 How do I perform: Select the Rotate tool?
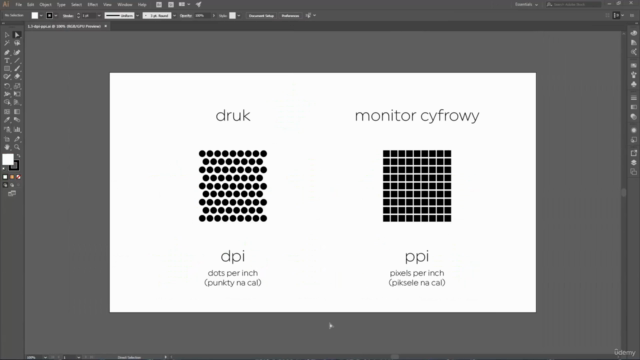pos(7,86)
